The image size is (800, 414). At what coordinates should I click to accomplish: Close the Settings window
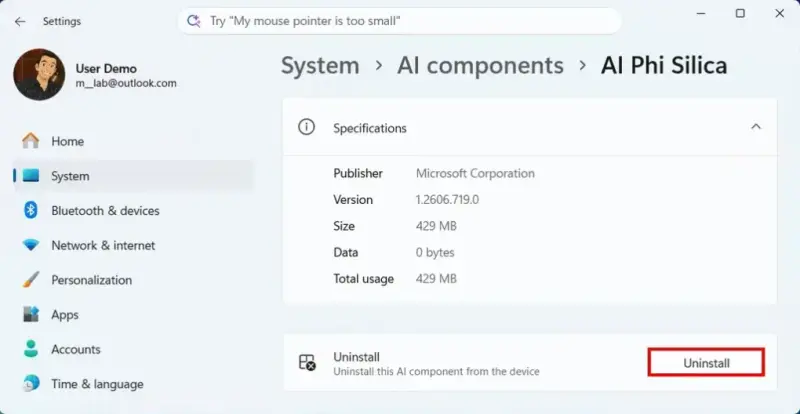pos(780,14)
